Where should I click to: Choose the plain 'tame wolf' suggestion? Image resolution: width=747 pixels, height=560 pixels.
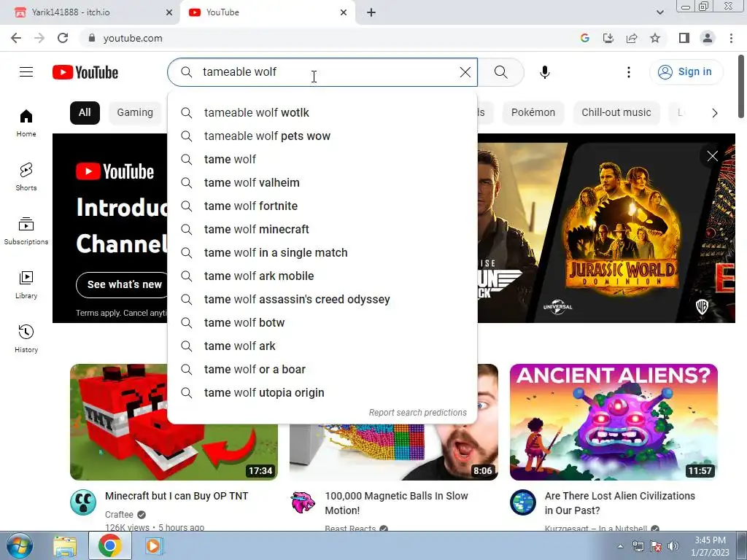point(322,160)
